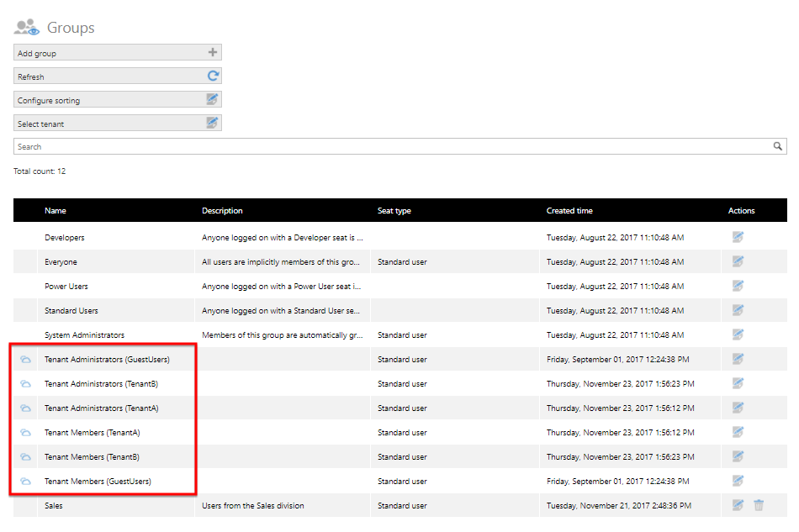Click cloud icon beside Tenant Members (TenantB)
799x532 pixels.
point(25,457)
